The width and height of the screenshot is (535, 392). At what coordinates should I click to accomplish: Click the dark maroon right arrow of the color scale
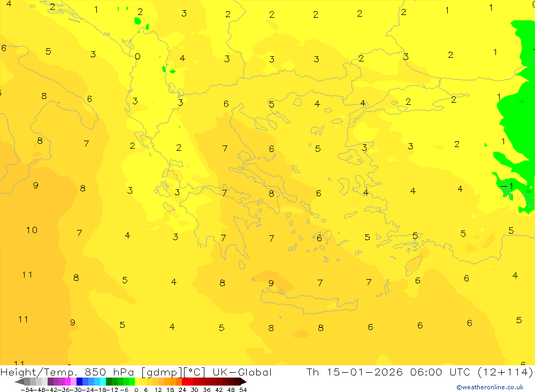pyautogui.click(x=243, y=382)
